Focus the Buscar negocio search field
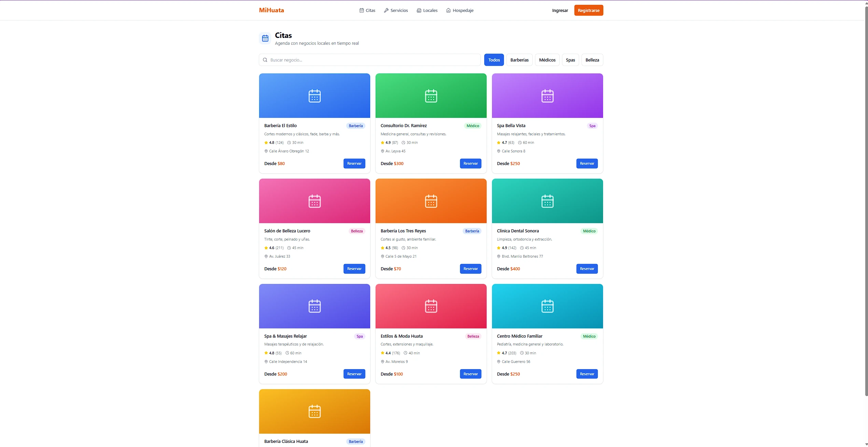This screenshot has width=868, height=447. 372,60
